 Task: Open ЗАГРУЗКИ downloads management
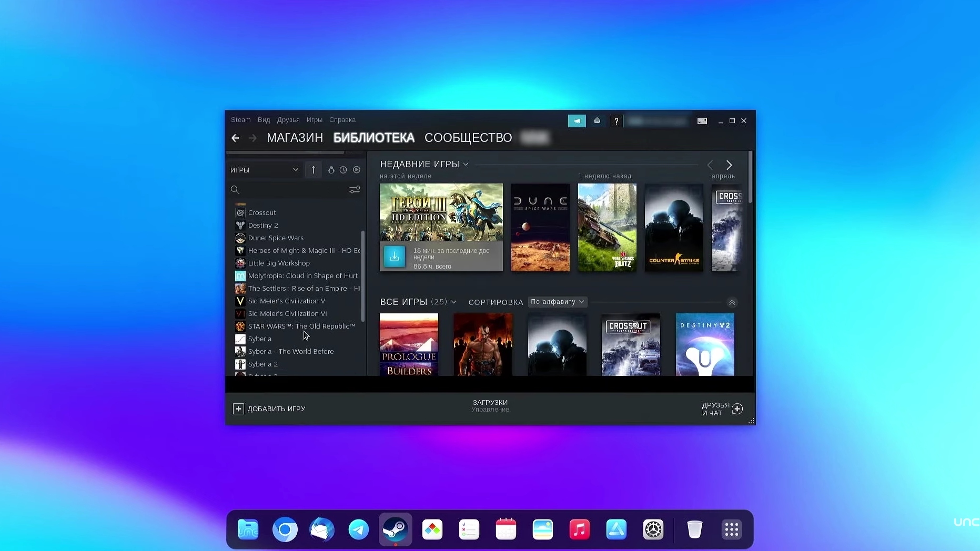490,406
